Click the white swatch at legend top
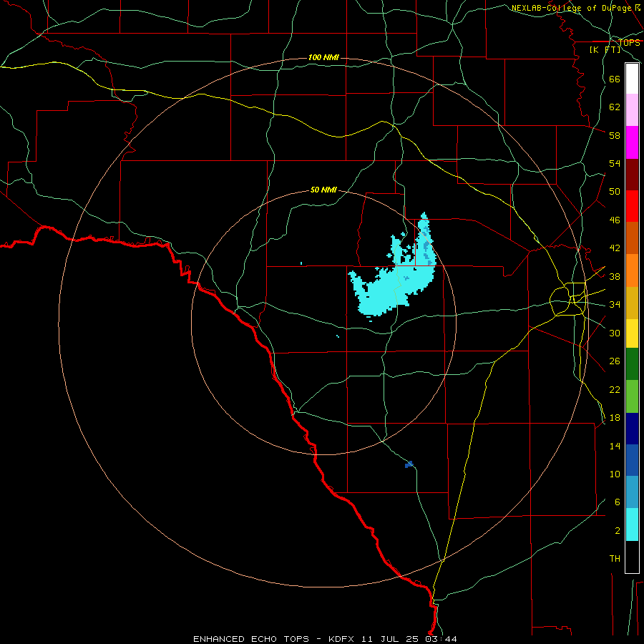Viewport: 644px width, 644px height. [632, 79]
